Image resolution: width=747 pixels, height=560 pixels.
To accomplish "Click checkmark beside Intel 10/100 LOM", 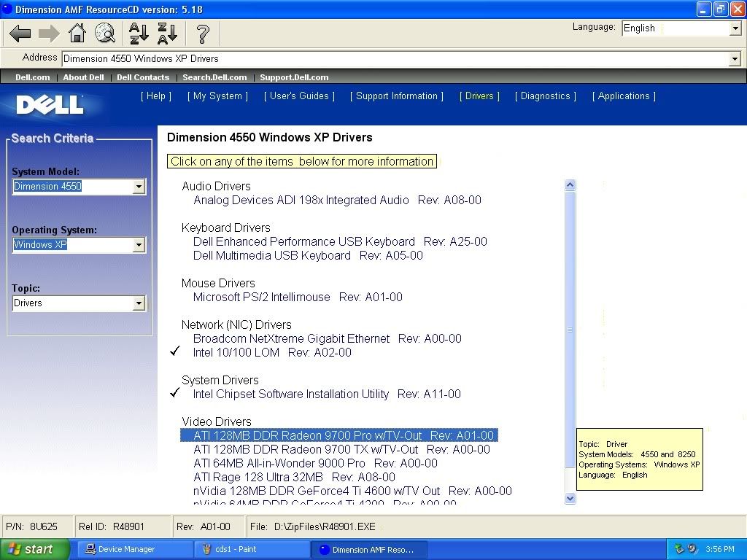I will pyautogui.click(x=175, y=351).
